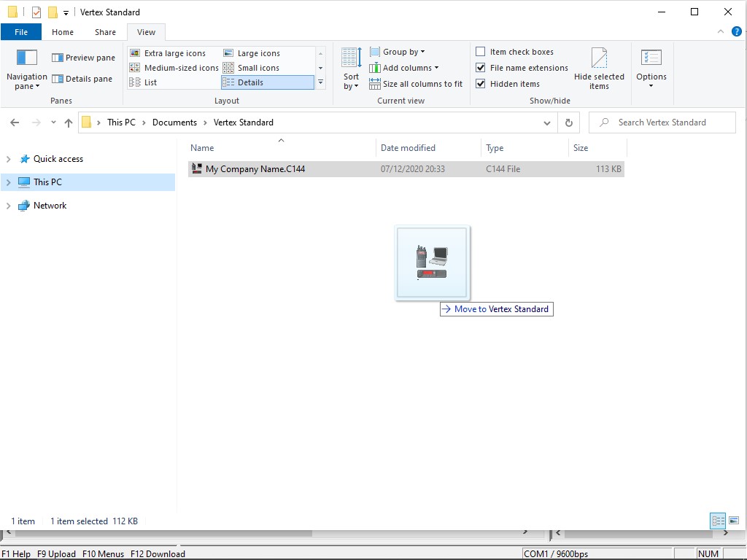Viewport: 747px width, 560px height.
Task: Sort by Date modified column header
Action: point(429,147)
